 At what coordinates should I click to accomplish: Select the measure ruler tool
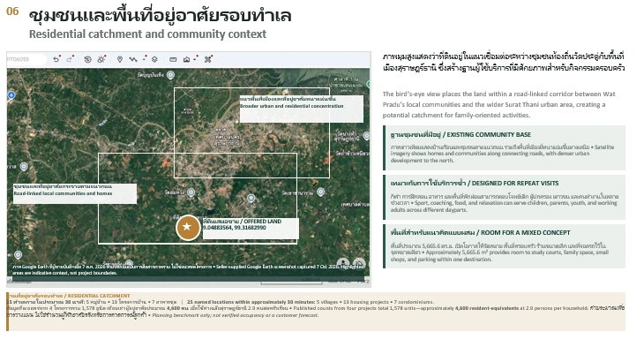pos(173,59)
